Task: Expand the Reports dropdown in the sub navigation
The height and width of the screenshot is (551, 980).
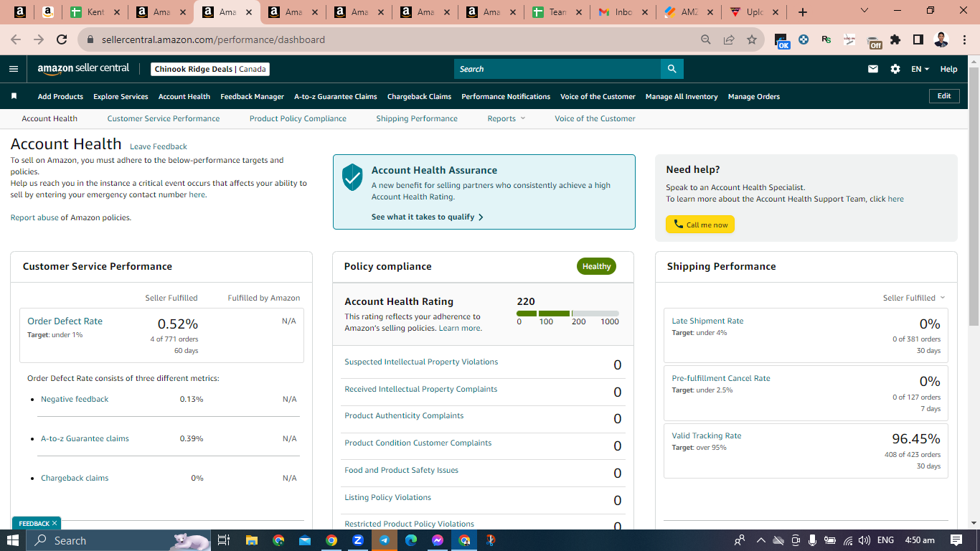Action: click(x=506, y=118)
